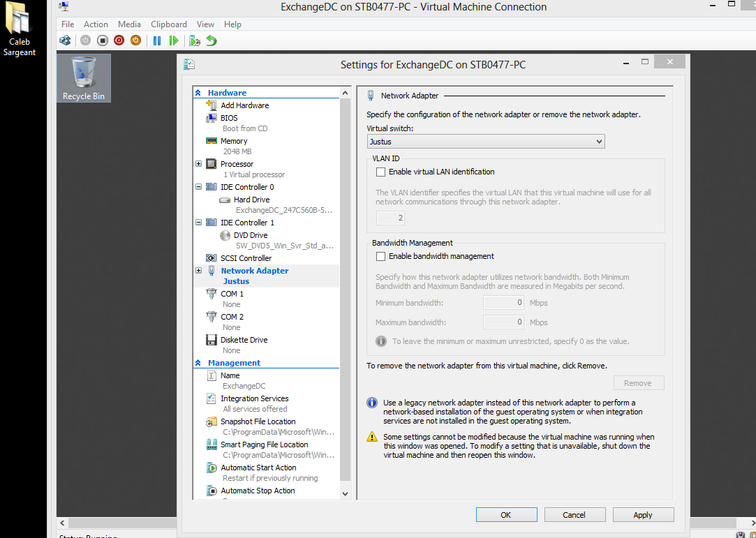Screen dimensions: 756x538
Task: Select the Recycle Bin desktop icon
Action: (83, 78)
